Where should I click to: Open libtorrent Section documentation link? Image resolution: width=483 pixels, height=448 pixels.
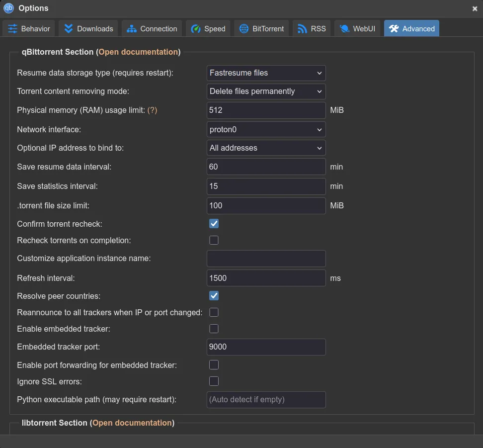click(x=132, y=423)
